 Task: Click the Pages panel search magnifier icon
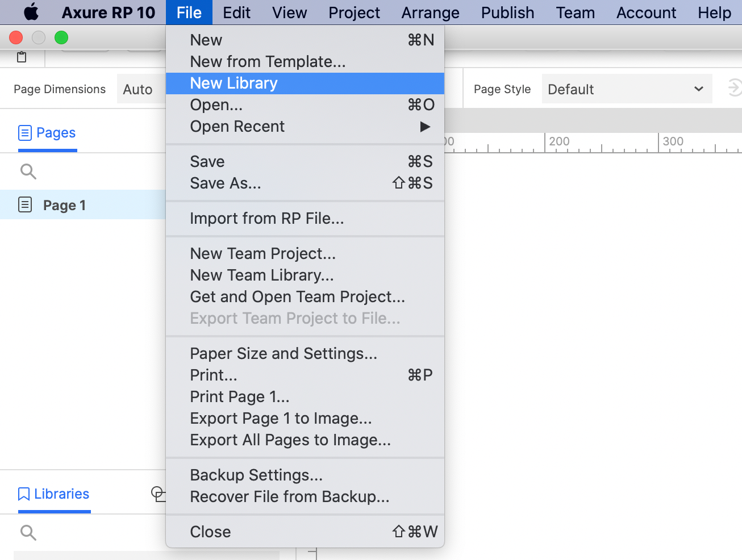click(x=28, y=172)
